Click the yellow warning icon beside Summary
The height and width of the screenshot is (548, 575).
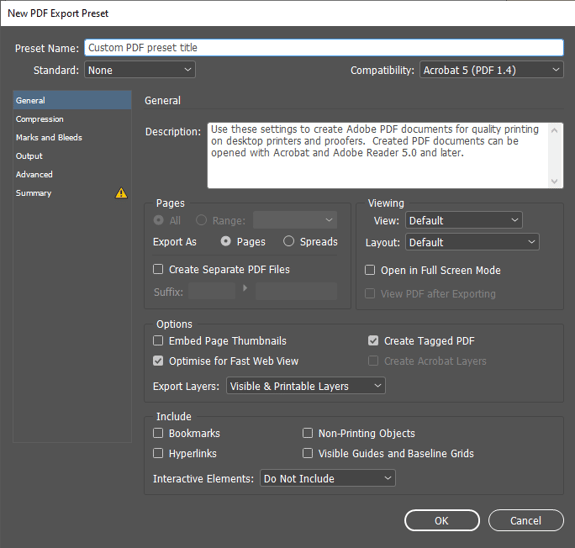[x=121, y=193]
